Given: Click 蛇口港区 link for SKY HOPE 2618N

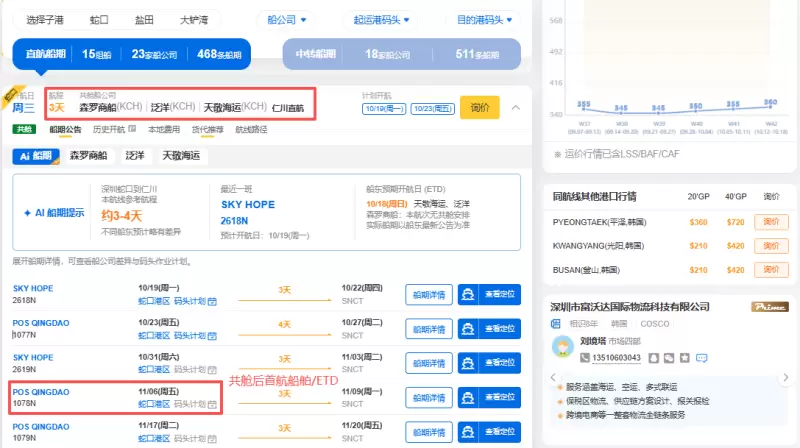Looking at the screenshot, I should [x=154, y=302].
